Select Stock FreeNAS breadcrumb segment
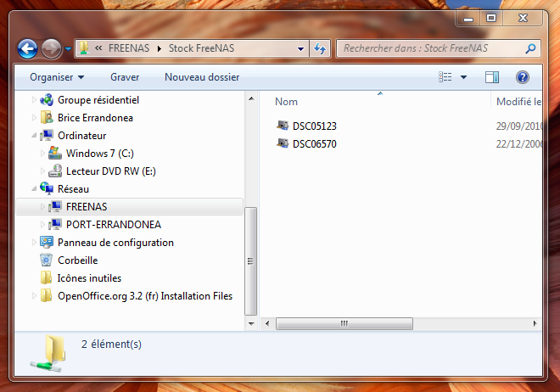The image size is (560, 392). pyautogui.click(x=201, y=48)
